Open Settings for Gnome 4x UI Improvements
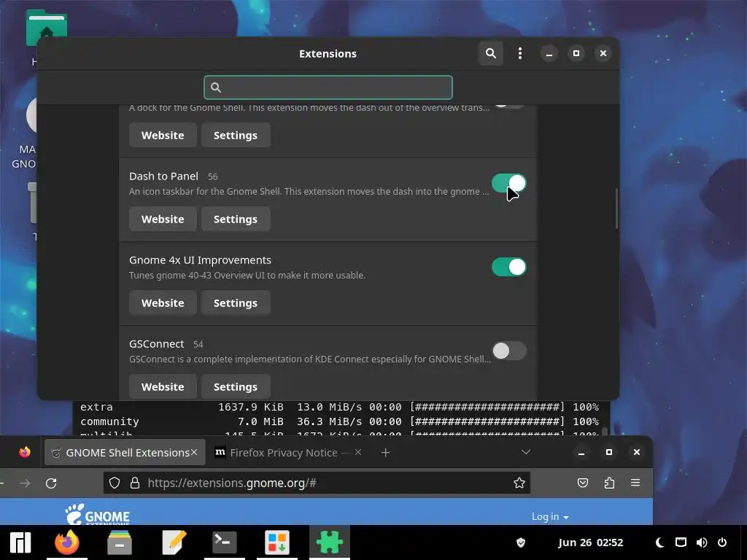 click(236, 303)
